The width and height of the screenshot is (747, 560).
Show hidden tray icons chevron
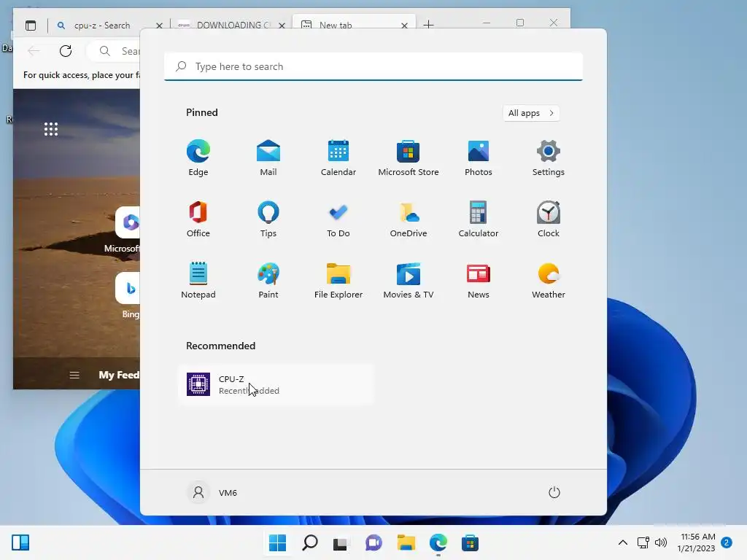coord(623,542)
